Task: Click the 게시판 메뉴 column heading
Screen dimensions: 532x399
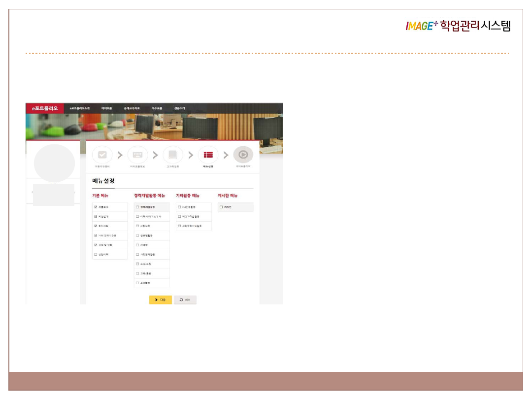Action: click(x=228, y=196)
